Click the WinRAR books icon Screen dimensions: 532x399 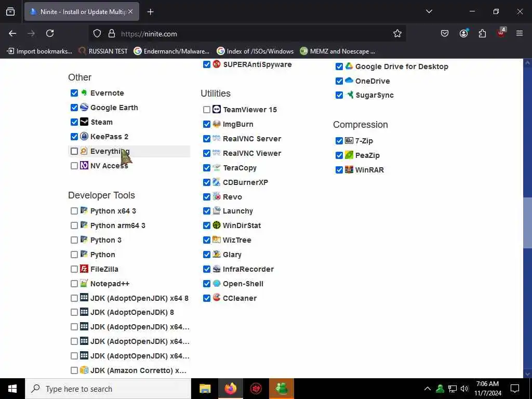pos(349,170)
